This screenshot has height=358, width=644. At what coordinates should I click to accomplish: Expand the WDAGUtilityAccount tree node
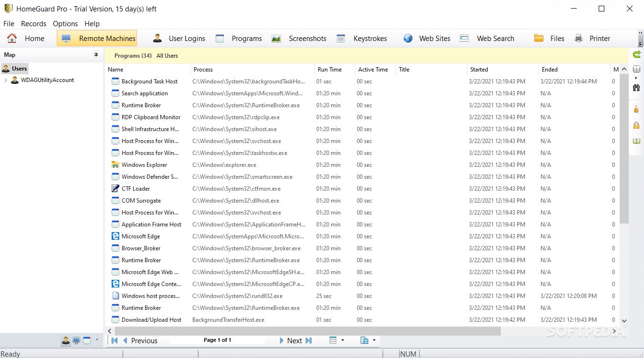pos(5,80)
